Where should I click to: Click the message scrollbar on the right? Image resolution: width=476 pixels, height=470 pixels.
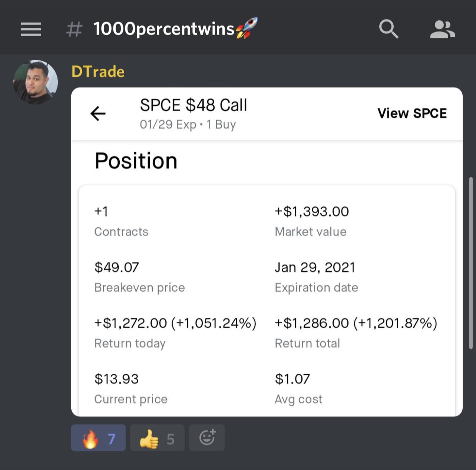471,263
